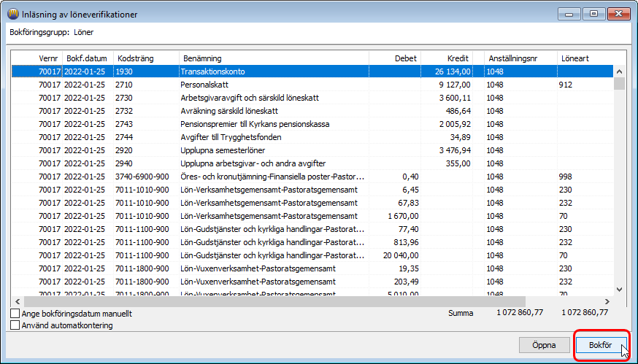
Task: Click code string 2920
Action: click(x=123, y=150)
